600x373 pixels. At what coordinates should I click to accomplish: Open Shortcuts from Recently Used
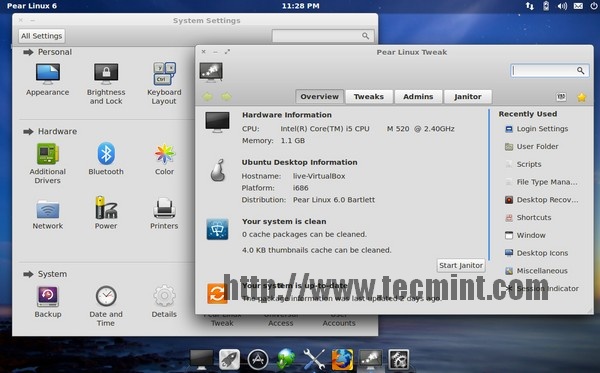pyautogui.click(x=528, y=218)
